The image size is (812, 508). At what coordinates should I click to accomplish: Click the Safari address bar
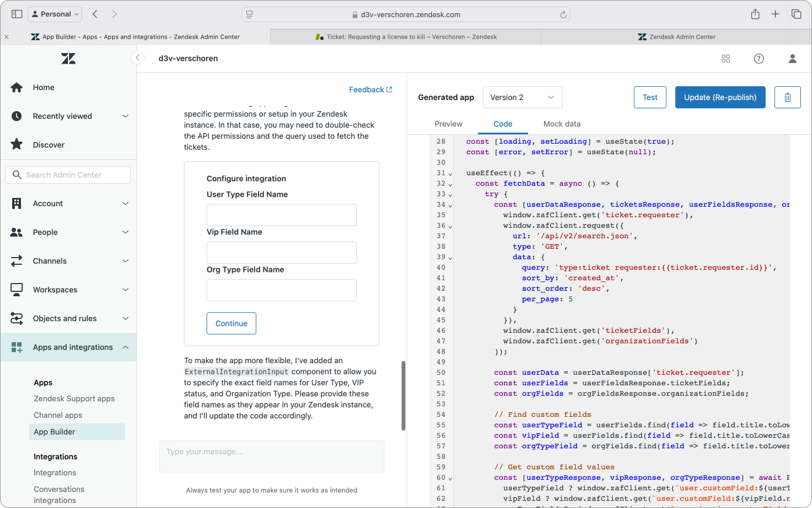406,14
